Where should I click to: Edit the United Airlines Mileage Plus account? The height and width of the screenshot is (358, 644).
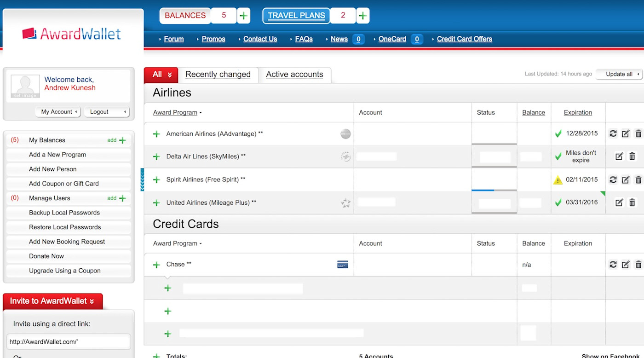[619, 202]
